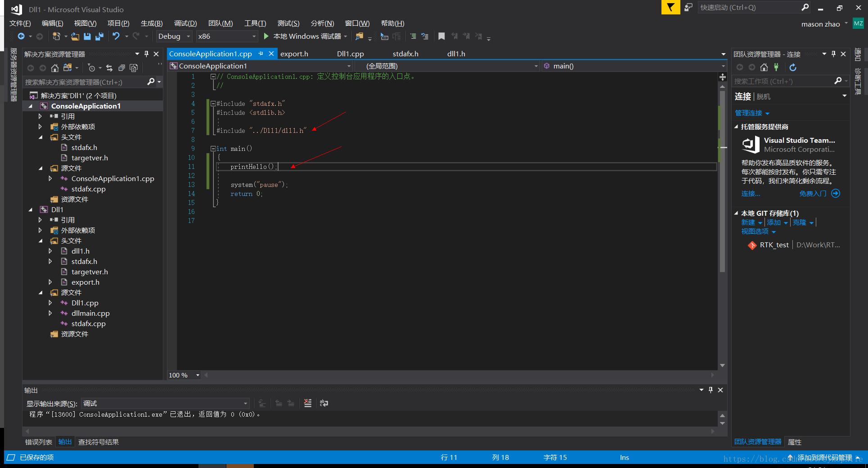Expand the Dll1.cpp tree node
This screenshot has height=468, width=868.
[50, 303]
